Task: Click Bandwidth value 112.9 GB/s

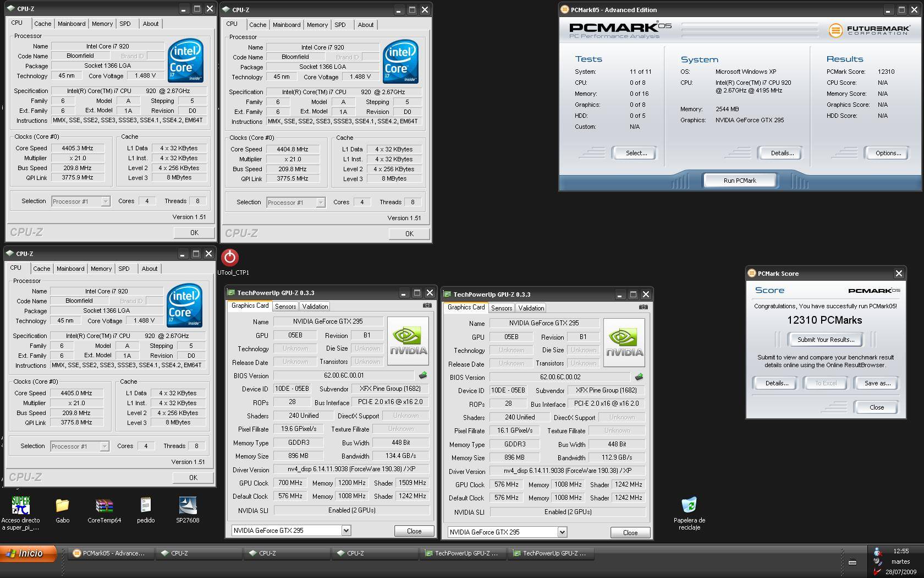Action: [617, 457]
